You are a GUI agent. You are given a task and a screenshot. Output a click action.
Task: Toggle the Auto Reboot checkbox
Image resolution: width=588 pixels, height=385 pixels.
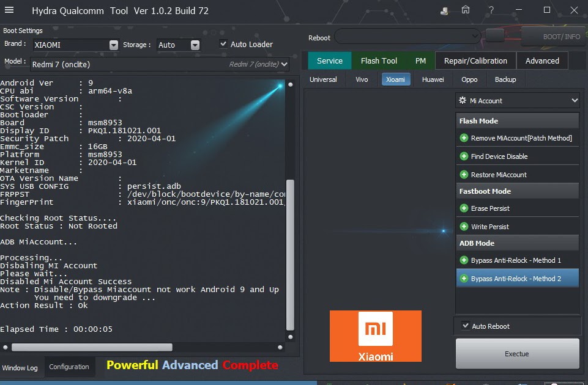[x=466, y=326]
